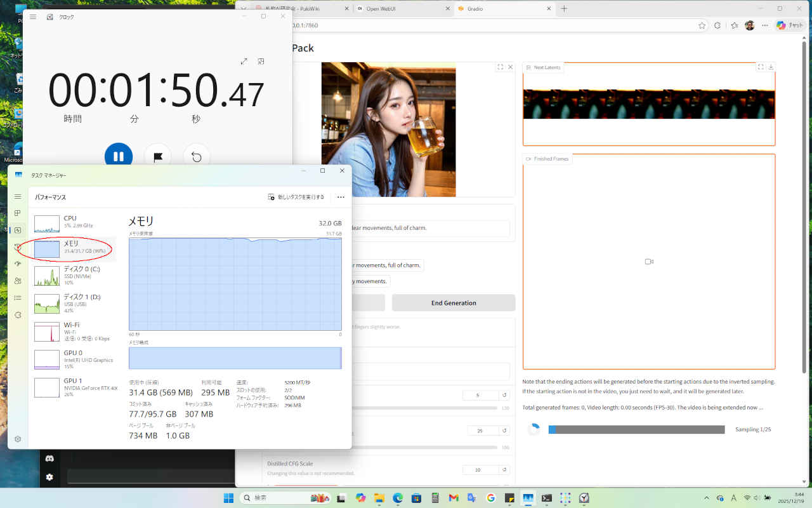Viewport: 812px width, 508px height.
Task: Reset the Distilled CFG Scale value
Action: click(x=504, y=470)
